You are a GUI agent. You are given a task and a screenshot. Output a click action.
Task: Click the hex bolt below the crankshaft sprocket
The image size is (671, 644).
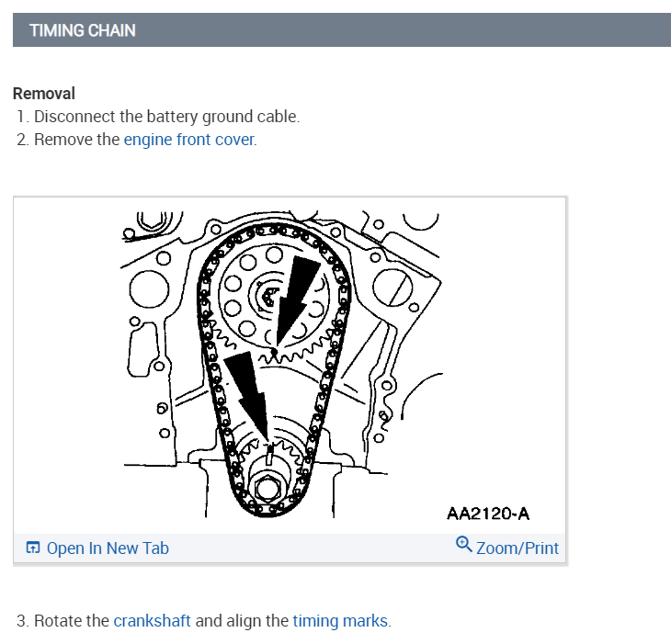click(x=271, y=485)
